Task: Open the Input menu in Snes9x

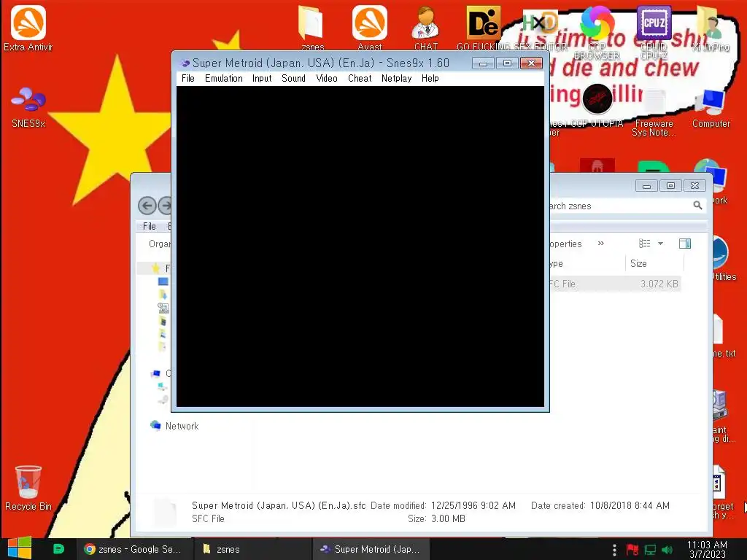Action: click(262, 78)
